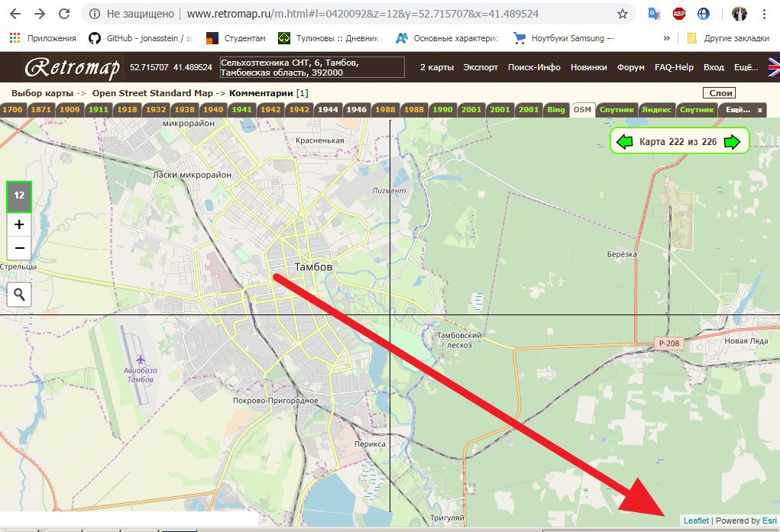780x532 pixels.
Task: Zoom out the map with minus button
Action: [x=19, y=248]
